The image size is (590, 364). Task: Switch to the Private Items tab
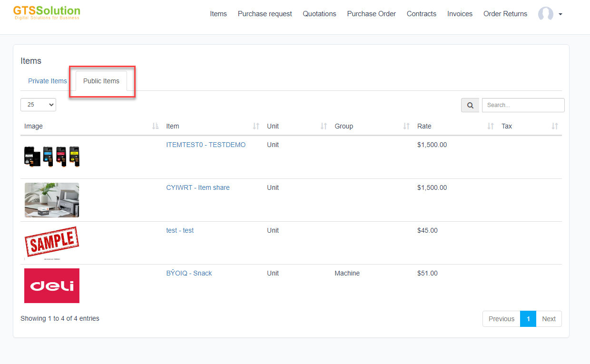point(48,81)
